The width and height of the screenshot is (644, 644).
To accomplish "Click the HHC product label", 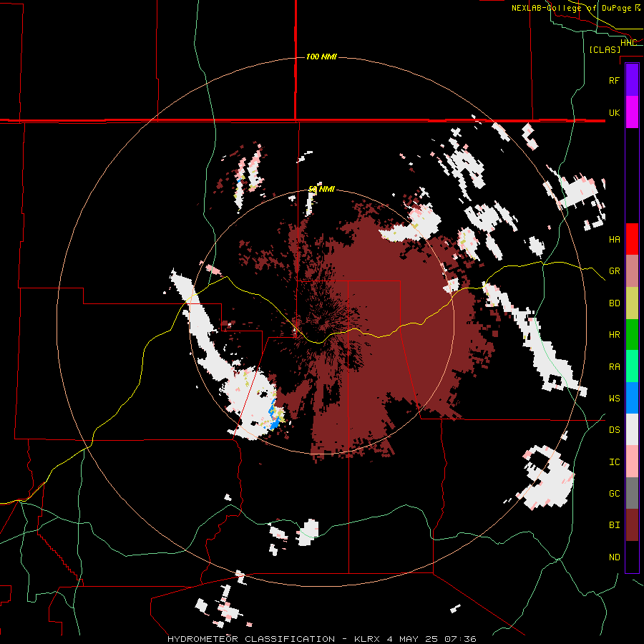I will click(628, 43).
